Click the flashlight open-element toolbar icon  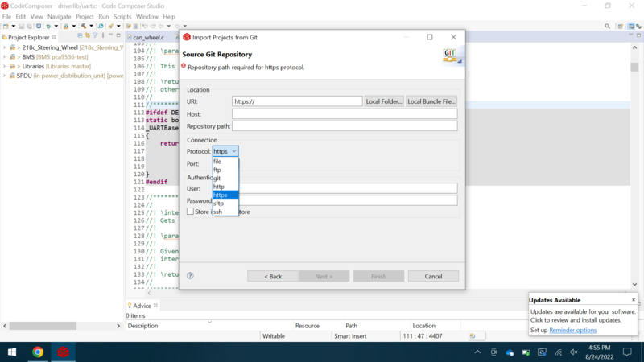110,26
